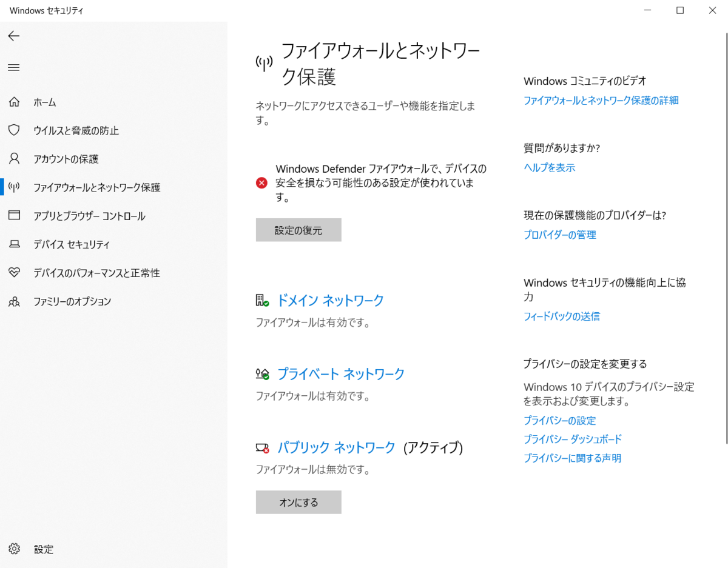This screenshot has height=568, width=728.
Task: Click the ファイアウォールとネットワーク保護 page heading
Action: click(x=380, y=64)
